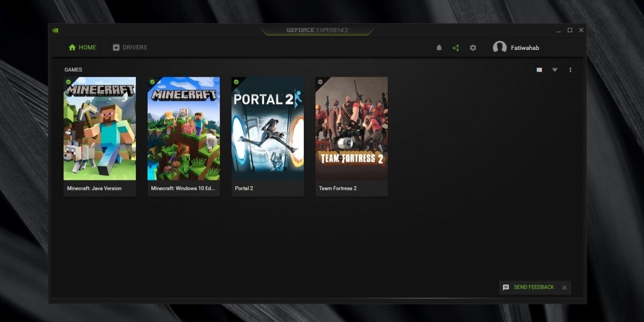The width and height of the screenshot is (644, 322).
Task: Click the green checkmark badge on Portal 2
Action: click(237, 81)
